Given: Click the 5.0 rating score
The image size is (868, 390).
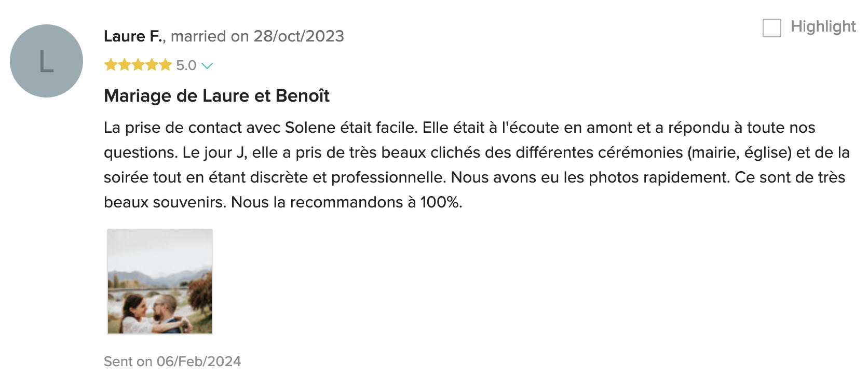Looking at the screenshot, I should click(x=186, y=66).
